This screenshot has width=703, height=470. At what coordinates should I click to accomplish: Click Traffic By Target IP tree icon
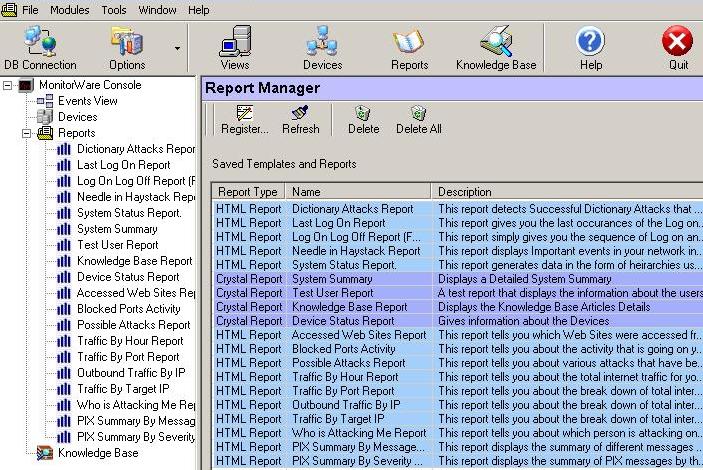point(64,389)
